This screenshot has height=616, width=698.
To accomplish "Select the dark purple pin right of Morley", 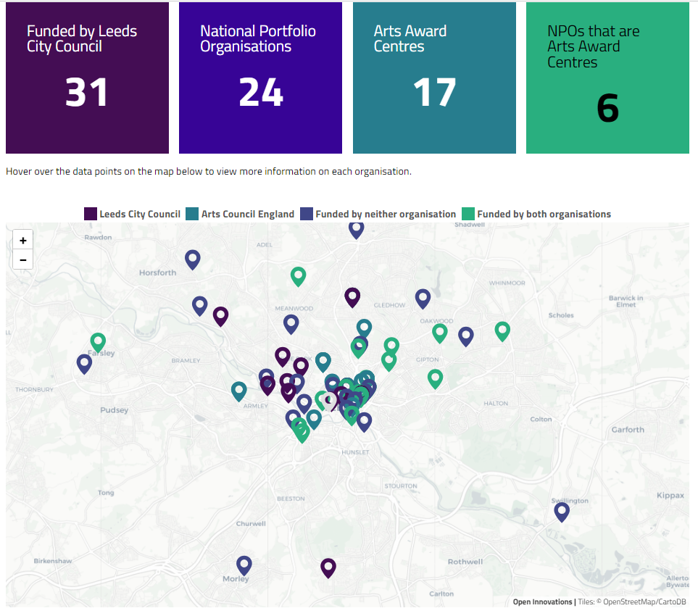I will (328, 568).
